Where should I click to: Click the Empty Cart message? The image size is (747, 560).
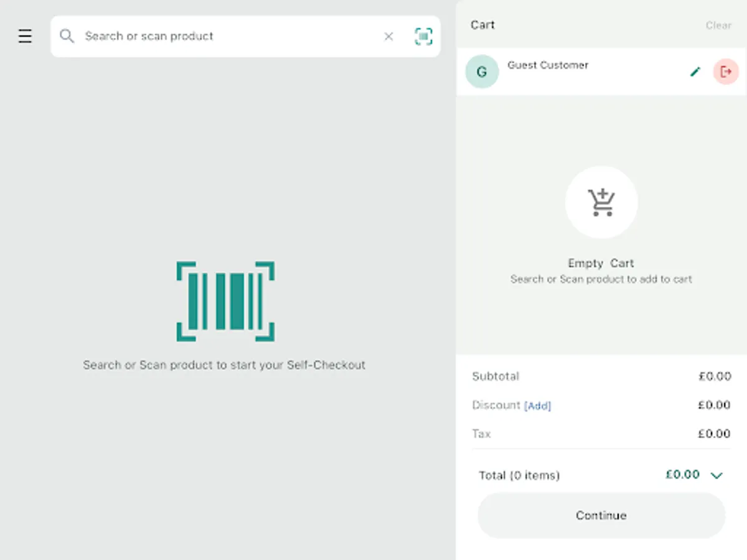click(601, 264)
